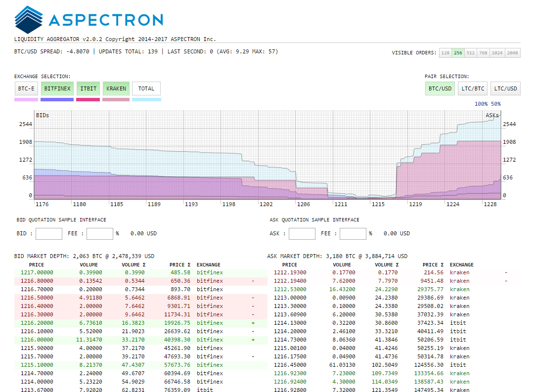Click 'kraken' in the 1212.19400 ask row

459,281
